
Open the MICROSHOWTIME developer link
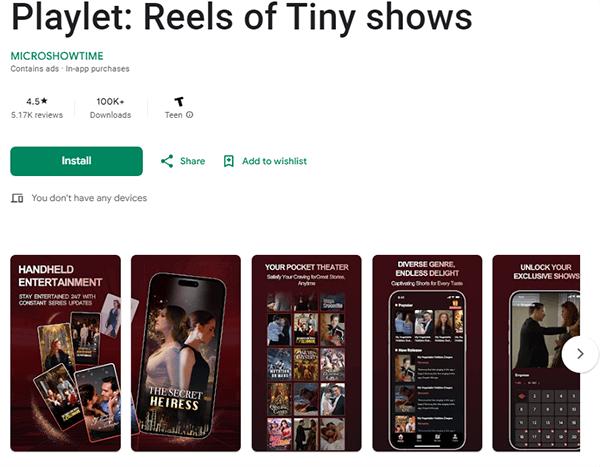tap(57, 56)
